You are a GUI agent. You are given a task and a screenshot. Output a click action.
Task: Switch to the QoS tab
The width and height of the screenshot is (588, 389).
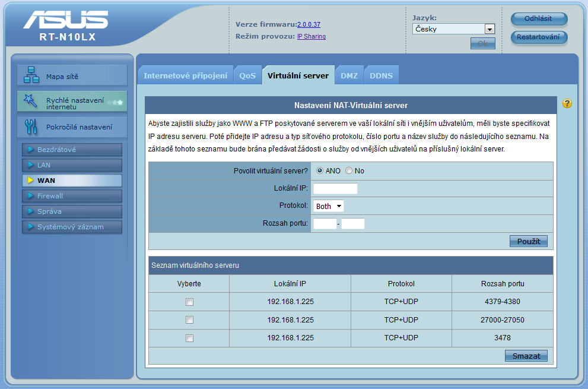tap(247, 76)
